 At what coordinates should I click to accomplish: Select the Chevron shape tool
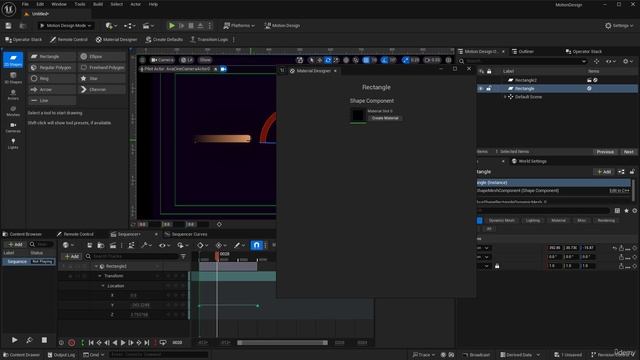[x=102, y=89]
